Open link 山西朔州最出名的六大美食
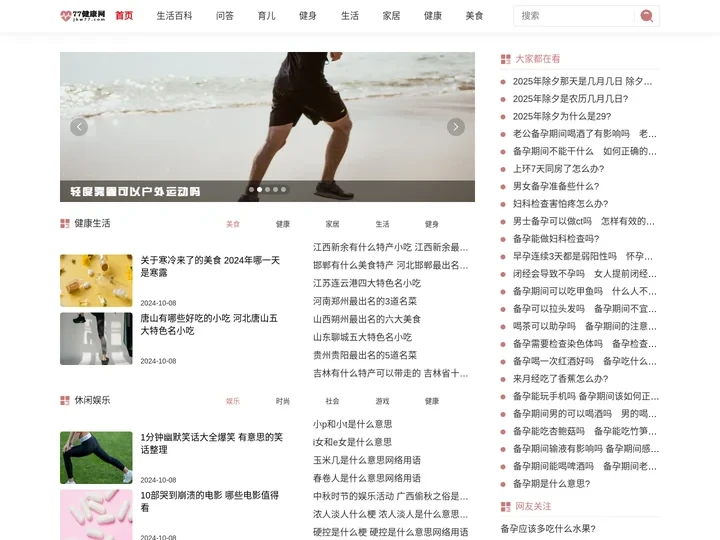Image resolution: width=720 pixels, height=540 pixels. coord(367,319)
